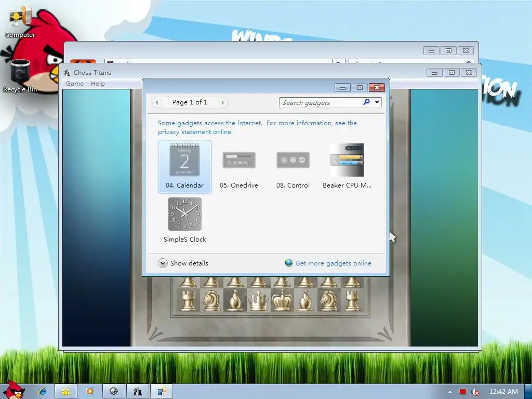Click Show desktop strip at taskbar end
532x399 pixels.
[528, 392]
